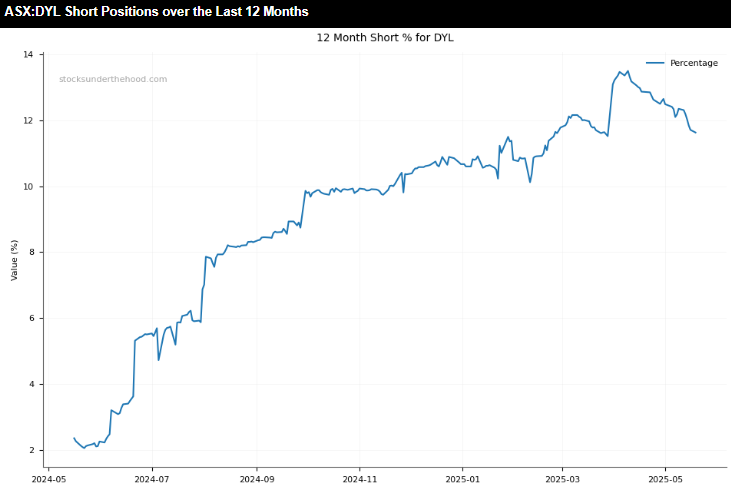Viewport: 731px width, 488px height.
Task: Click x-axis date label 2025-03
Action: (x=562, y=479)
